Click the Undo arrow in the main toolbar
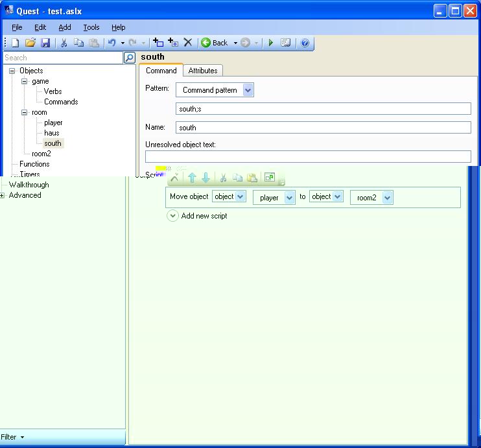481x448 pixels. tap(111, 43)
